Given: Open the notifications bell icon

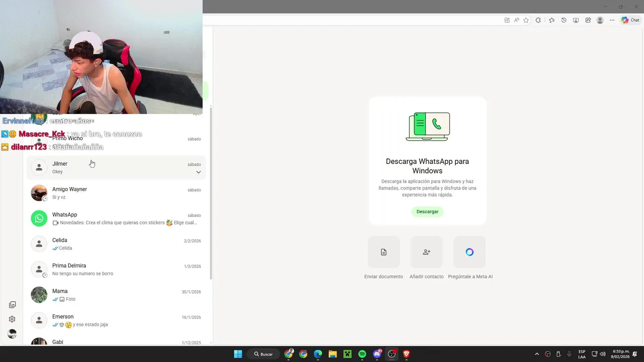Looking at the screenshot, I should [635, 354].
